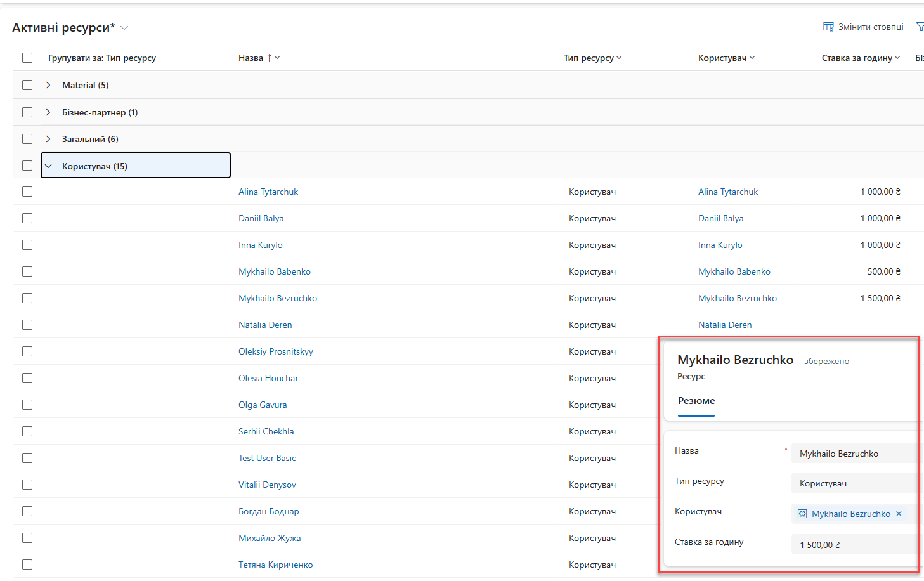Expand the Бізнес-партнер (1) group
The height and width of the screenshot is (581, 924).
48,112
